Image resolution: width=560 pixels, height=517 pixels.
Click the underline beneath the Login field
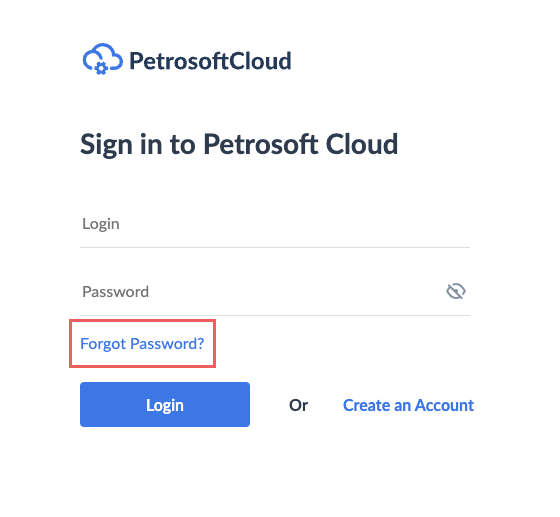click(x=275, y=247)
